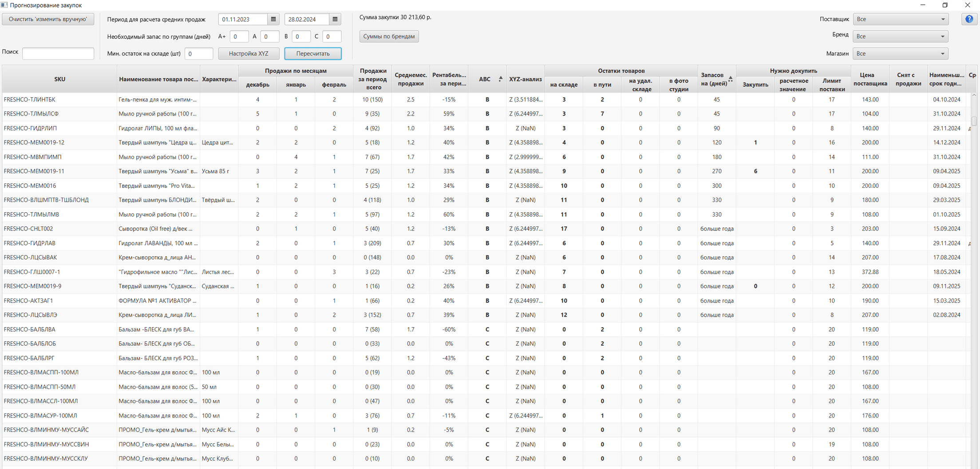Click price 372.88 cell

click(870, 272)
